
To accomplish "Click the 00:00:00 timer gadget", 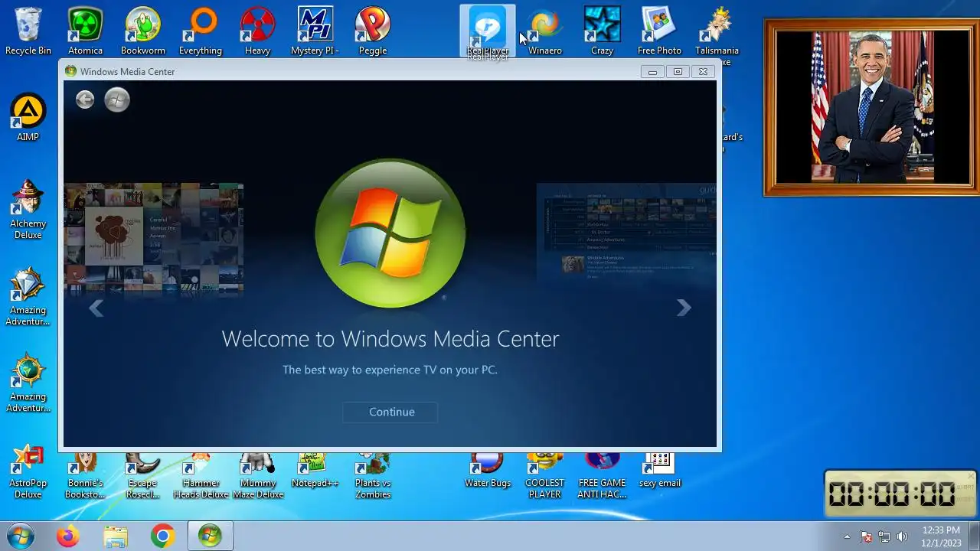I will pyautogui.click(x=892, y=494).
